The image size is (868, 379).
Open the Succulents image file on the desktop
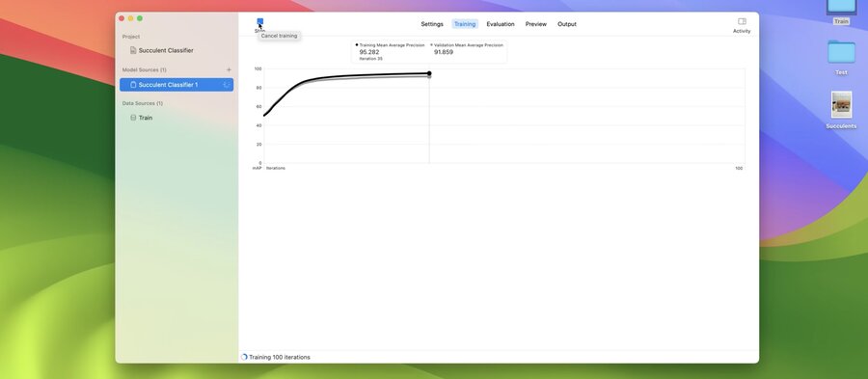coord(841,104)
